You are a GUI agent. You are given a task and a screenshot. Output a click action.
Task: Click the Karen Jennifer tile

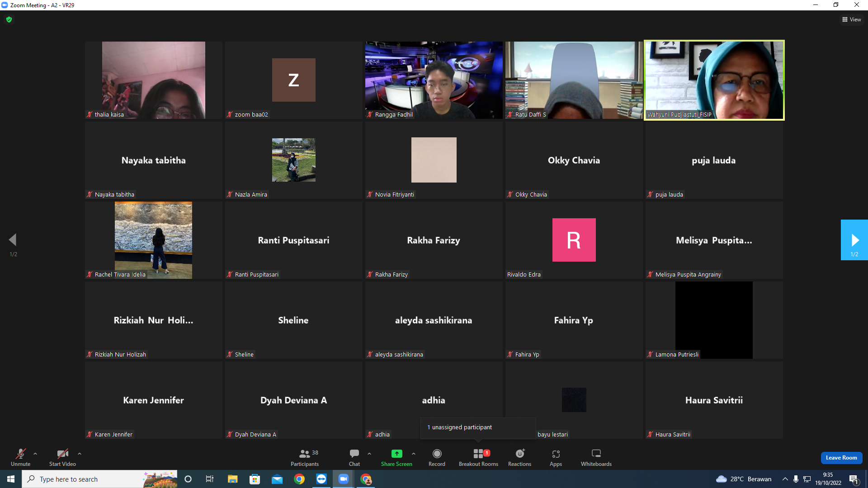(x=154, y=400)
